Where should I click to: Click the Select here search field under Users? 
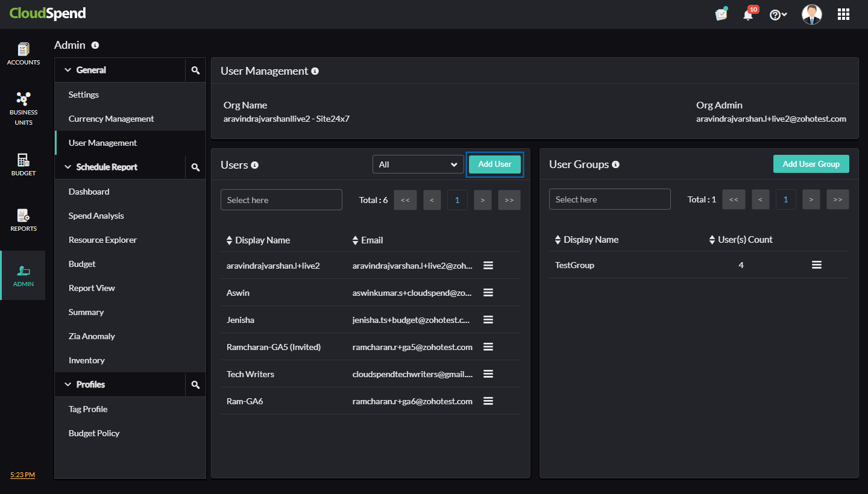pyautogui.click(x=281, y=199)
